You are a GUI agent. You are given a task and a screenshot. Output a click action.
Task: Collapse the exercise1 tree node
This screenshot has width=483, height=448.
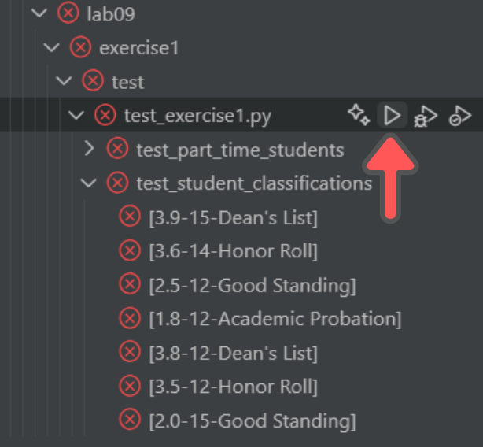coord(52,47)
